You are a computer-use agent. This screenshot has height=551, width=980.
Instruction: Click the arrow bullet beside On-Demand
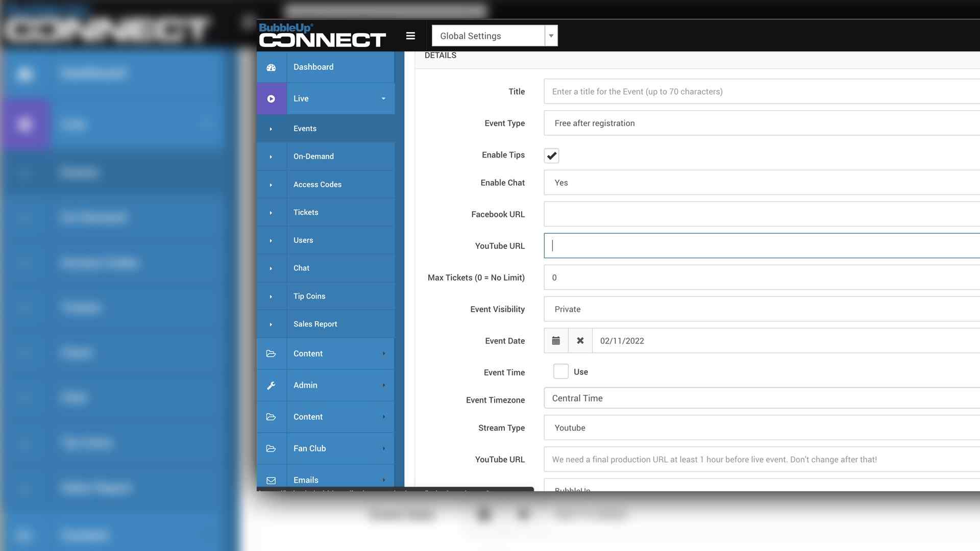(271, 157)
